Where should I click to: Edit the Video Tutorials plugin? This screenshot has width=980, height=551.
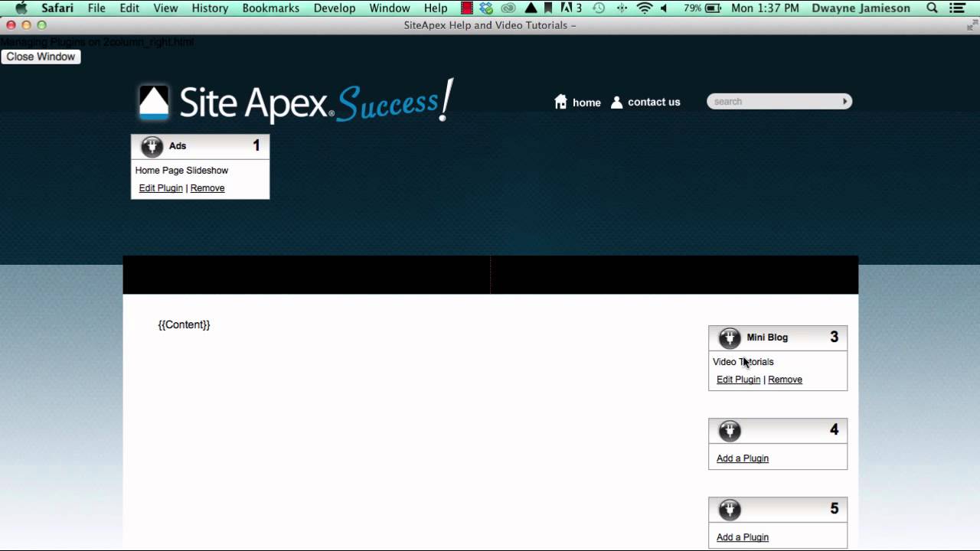(x=738, y=380)
